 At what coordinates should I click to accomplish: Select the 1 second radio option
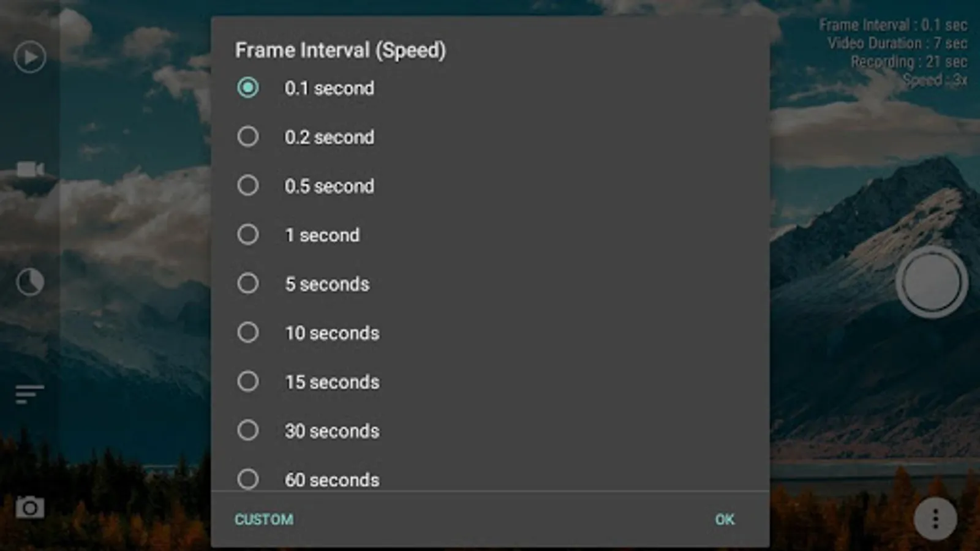pyautogui.click(x=248, y=234)
